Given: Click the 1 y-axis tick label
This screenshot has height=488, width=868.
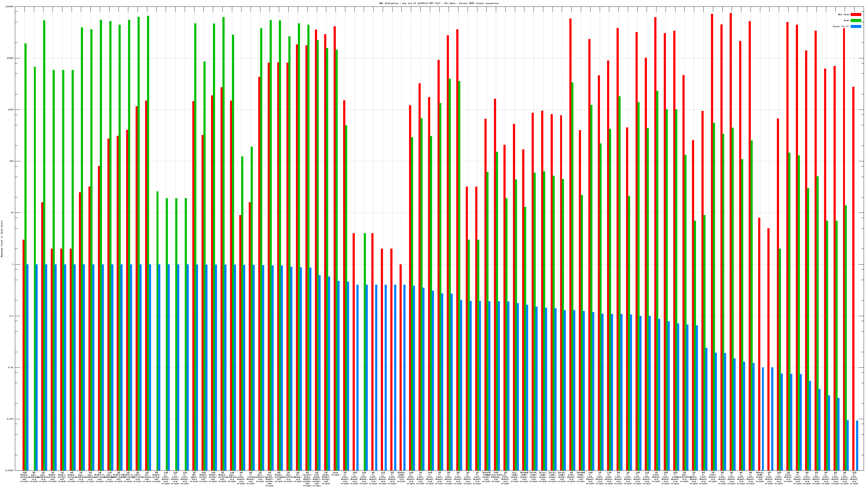Looking at the screenshot, I should pos(13,264).
